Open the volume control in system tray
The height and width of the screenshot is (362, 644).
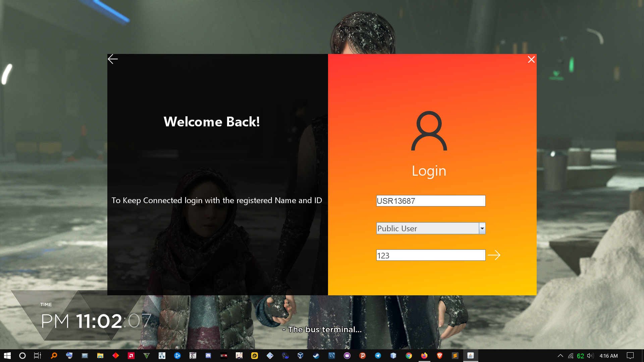tap(590, 356)
